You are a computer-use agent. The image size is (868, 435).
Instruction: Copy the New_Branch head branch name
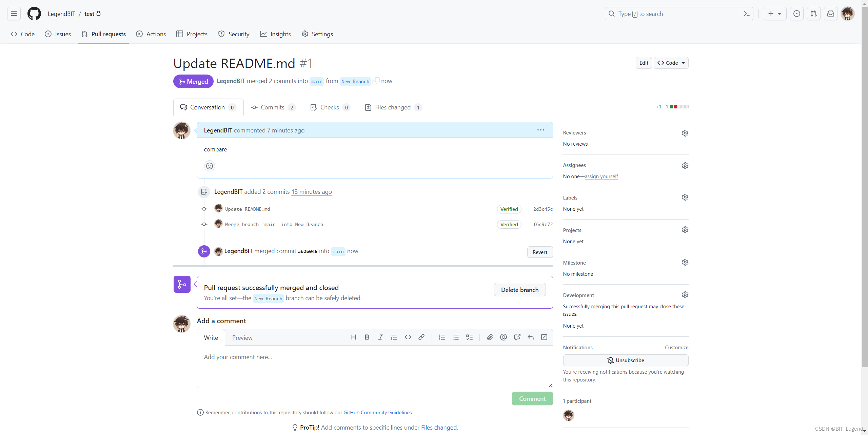click(376, 81)
